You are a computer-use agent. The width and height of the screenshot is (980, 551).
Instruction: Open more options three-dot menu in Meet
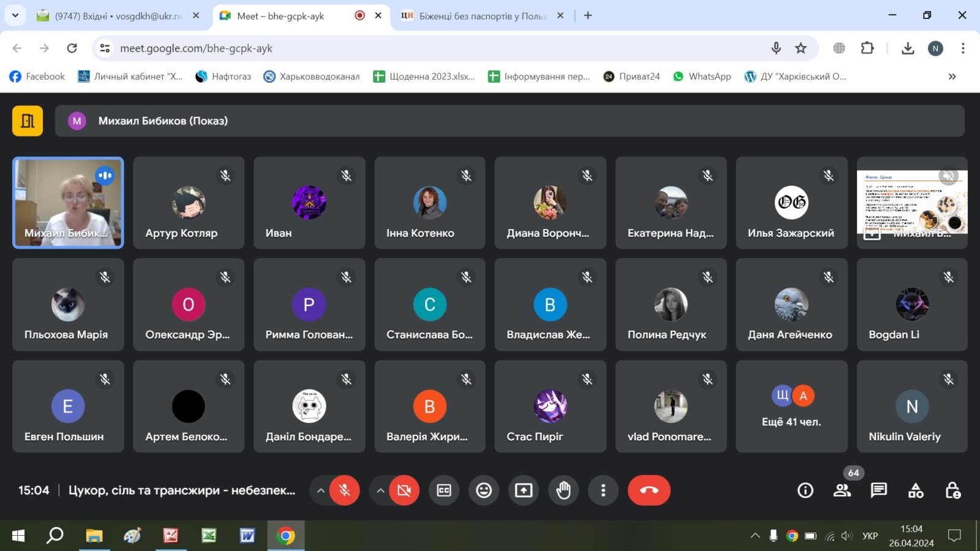pos(603,490)
